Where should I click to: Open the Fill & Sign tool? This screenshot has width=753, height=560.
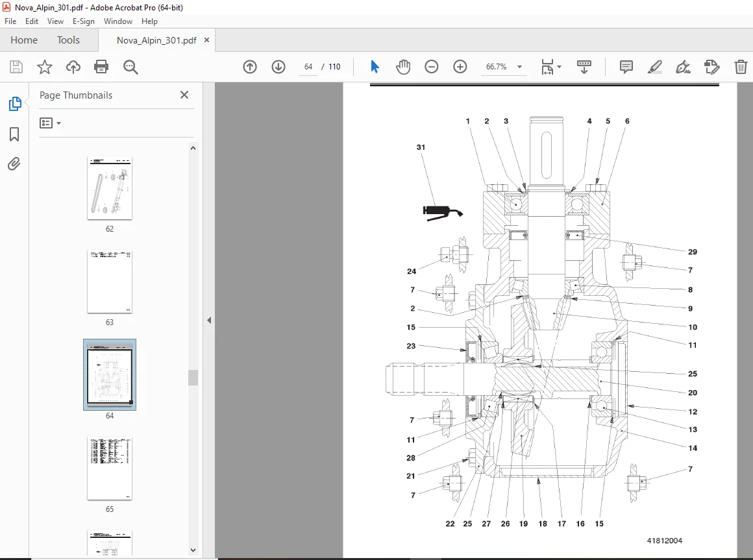[683, 67]
